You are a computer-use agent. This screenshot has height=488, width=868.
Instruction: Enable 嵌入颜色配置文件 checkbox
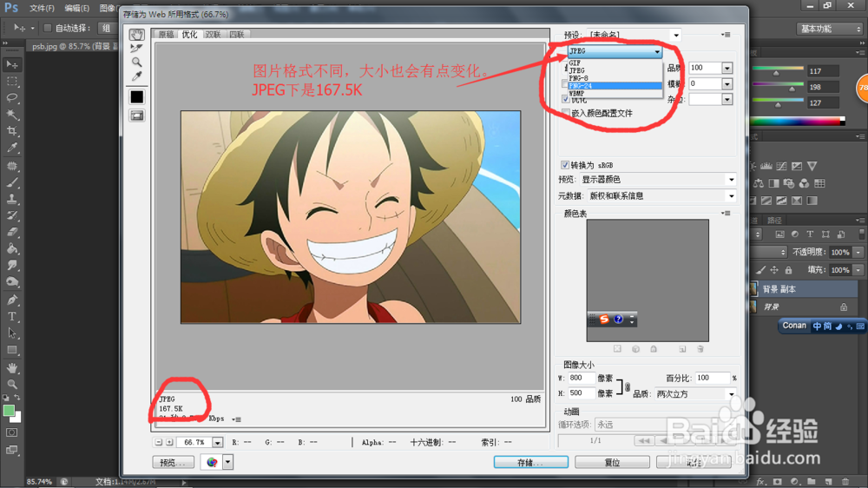565,113
